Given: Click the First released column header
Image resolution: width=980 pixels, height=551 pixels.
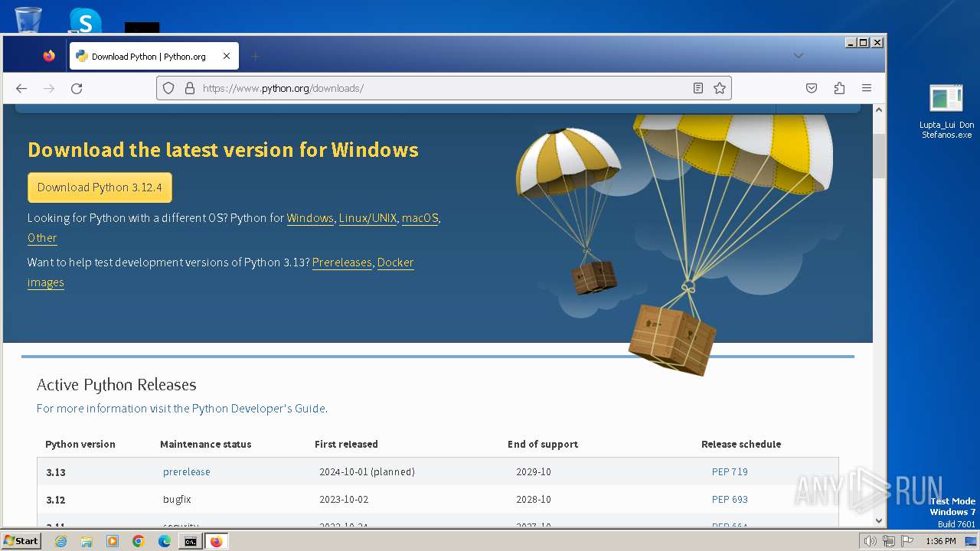Looking at the screenshot, I should (346, 444).
